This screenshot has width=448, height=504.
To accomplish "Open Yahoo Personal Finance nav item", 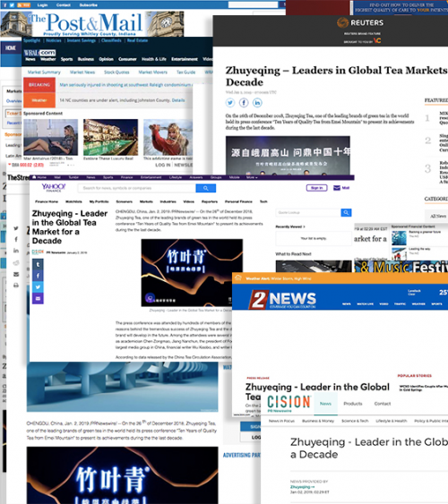I will [238, 201].
